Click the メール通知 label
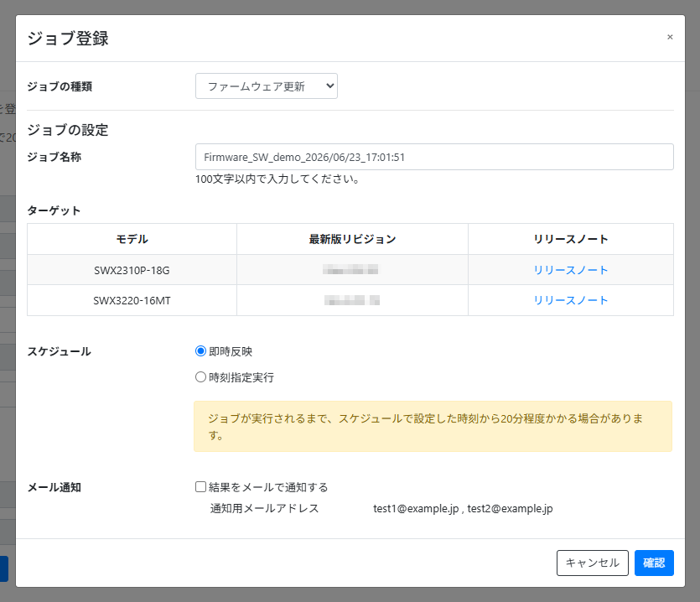The height and width of the screenshot is (602, 700). tap(54, 487)
